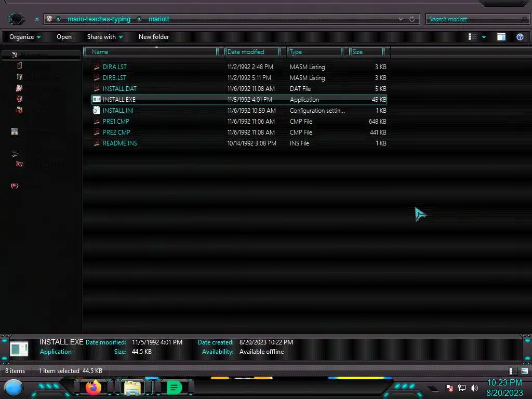This screenshot has width=532, height=399.
Task: Click the 44.5 KB size value in the details pane
Action: (x=141, y=352)
